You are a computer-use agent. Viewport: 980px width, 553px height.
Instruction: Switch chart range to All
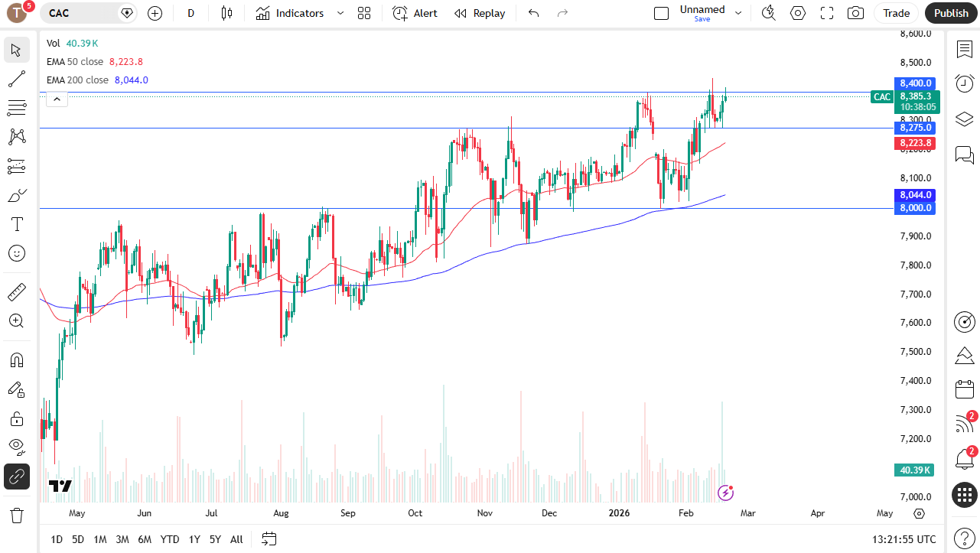[236, 539]
